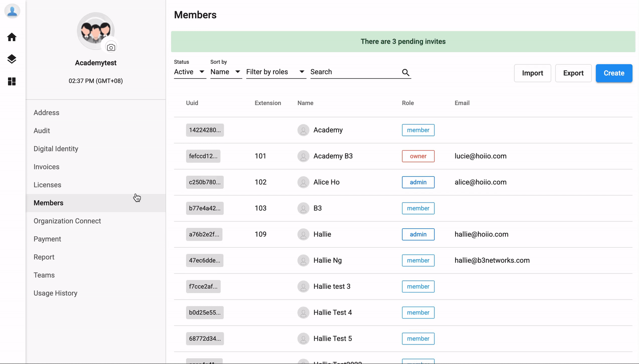Open the Hallie Test 5 member name
The image size is (639, 364).
click(333, 339)
